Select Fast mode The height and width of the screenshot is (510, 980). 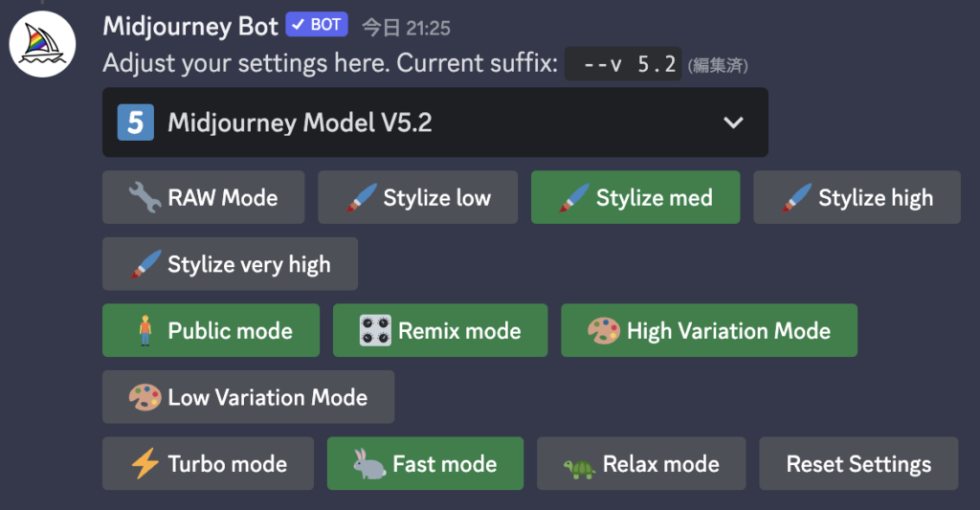425,464
